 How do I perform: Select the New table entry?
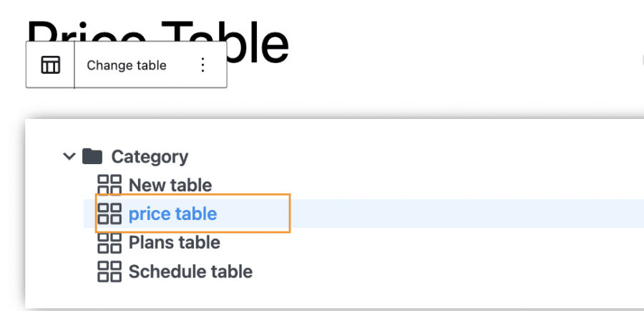tap(170, 186)
